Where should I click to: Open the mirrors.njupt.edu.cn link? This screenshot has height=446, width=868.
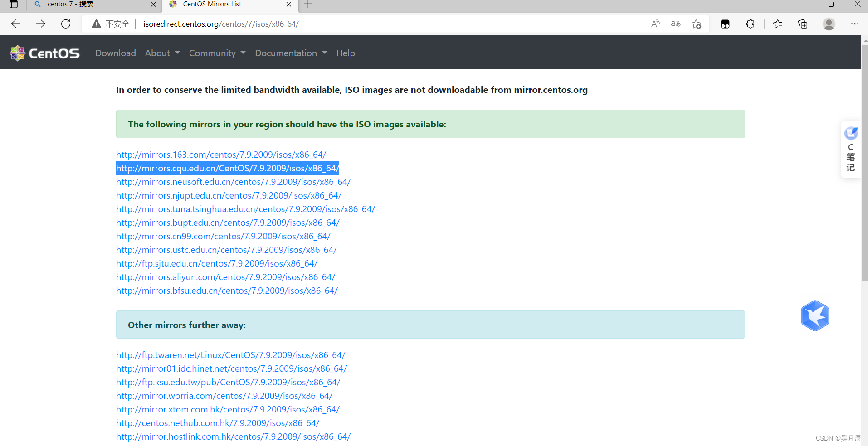(x=229, y=195)
